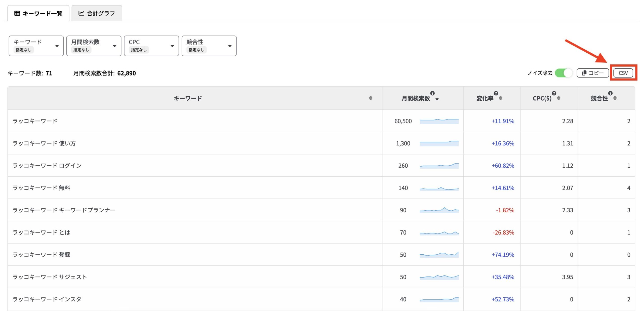Screen dimensions: 644x311
Task: Click the ラッコキーワード 登録 trend sparkline
Action: tap(439, 255)
